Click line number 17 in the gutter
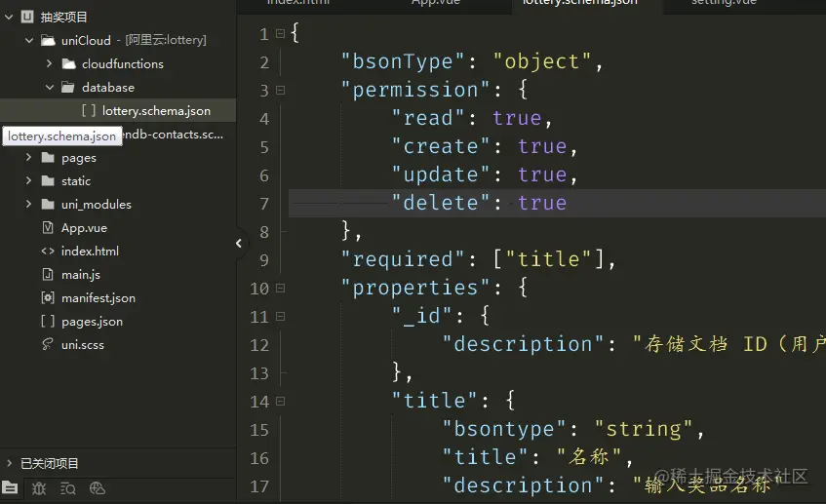Image resolution: width=826 pixels, height=504 pixels. click(259, 486)
